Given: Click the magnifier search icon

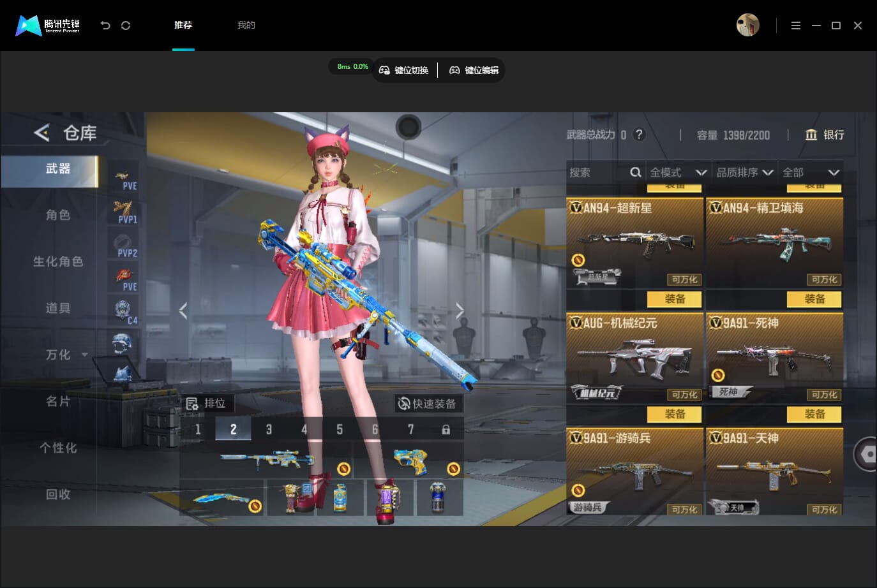Looking at the screenshot, I should [x=635, y=172].
